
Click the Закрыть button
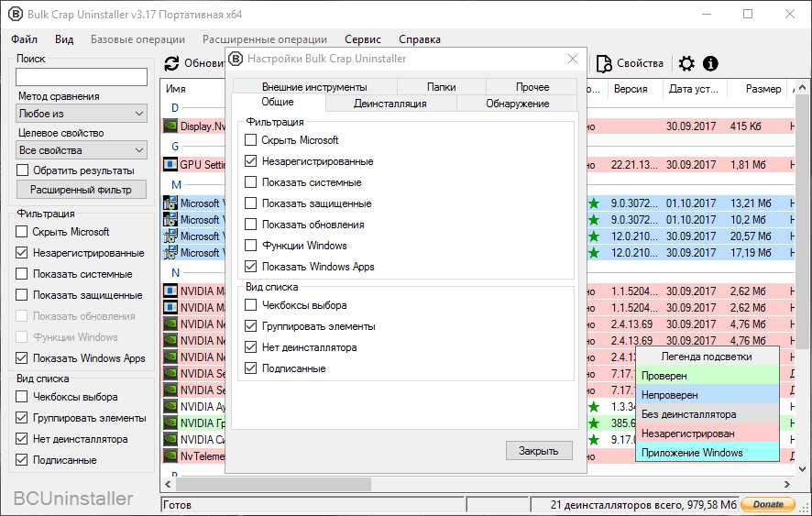click(539, 451)
